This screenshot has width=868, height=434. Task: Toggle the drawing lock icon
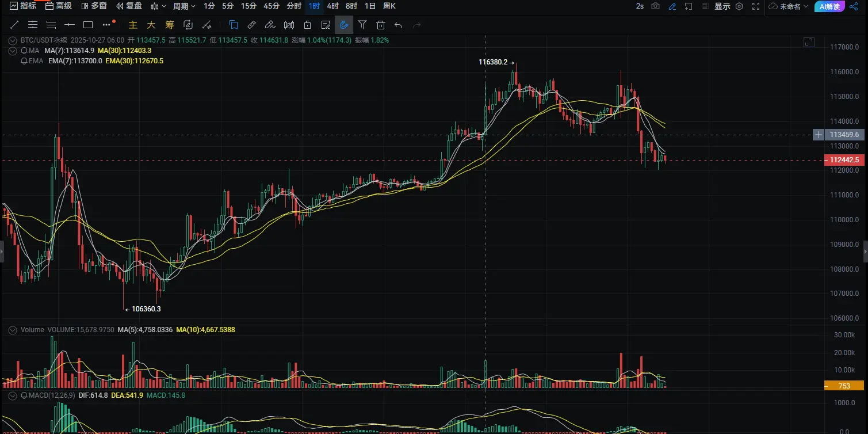tap(307, 25)
